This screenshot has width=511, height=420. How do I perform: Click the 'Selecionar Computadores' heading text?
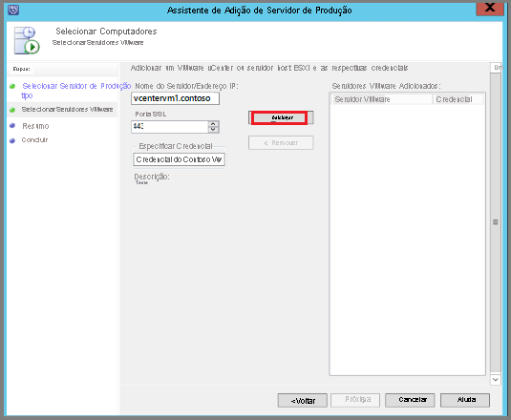pyautogui.click(x=106, y=31)
